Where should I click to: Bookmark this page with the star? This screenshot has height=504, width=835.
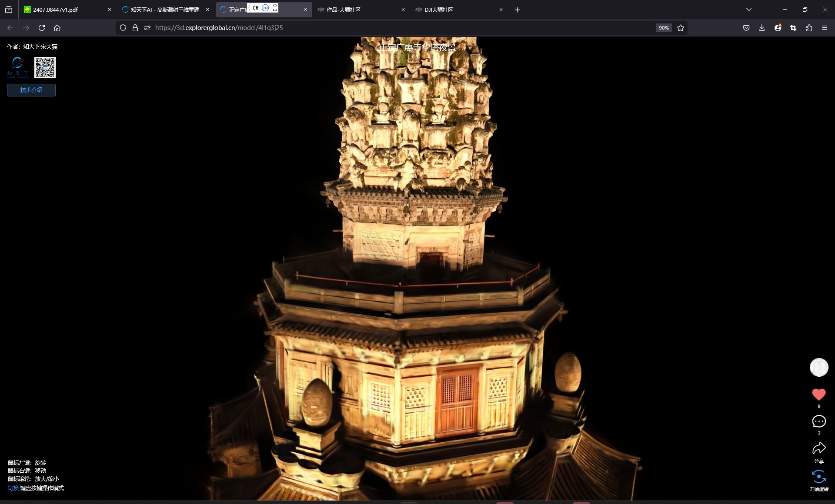click(x=681, y=28)
